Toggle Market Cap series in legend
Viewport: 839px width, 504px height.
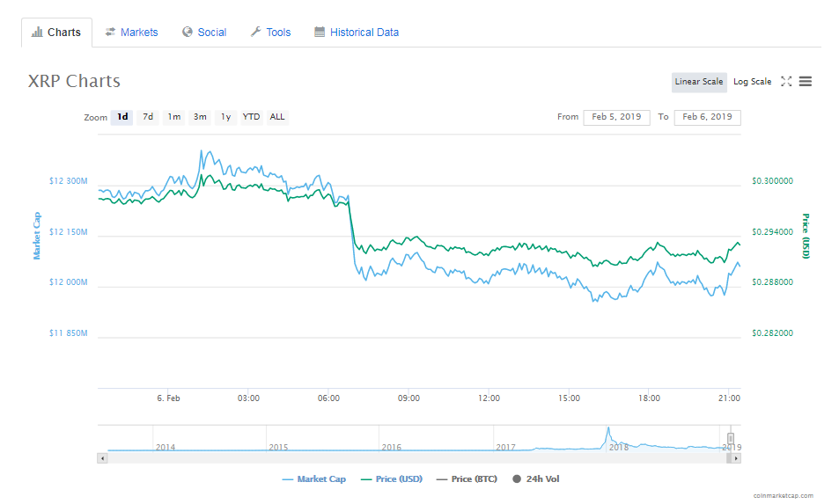pyautogui.click(x=314, y=478)
